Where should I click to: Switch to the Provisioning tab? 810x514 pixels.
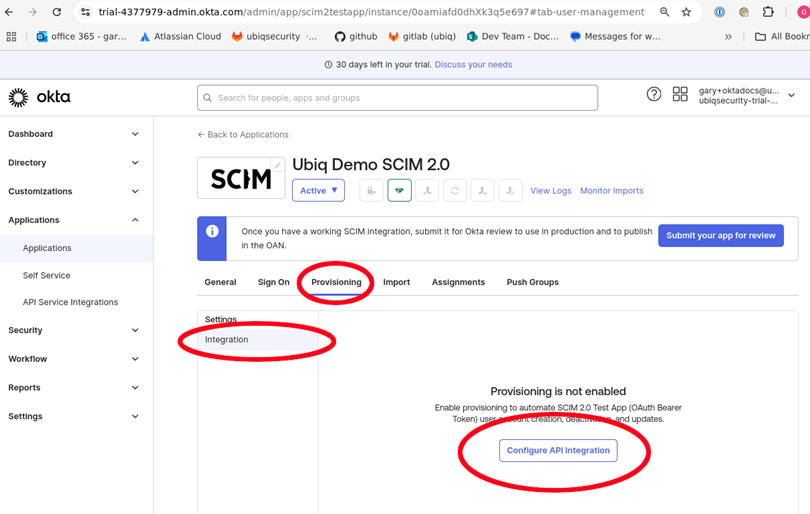[x=336, y=282]
